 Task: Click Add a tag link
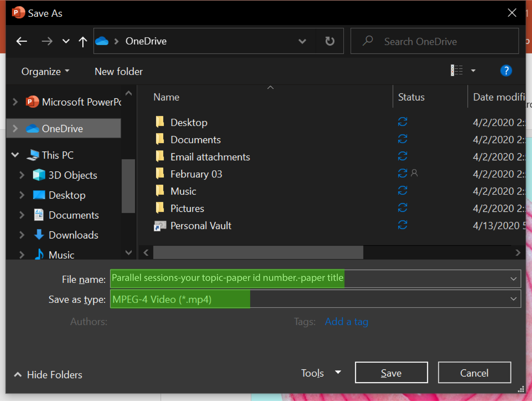pos(346,322)
